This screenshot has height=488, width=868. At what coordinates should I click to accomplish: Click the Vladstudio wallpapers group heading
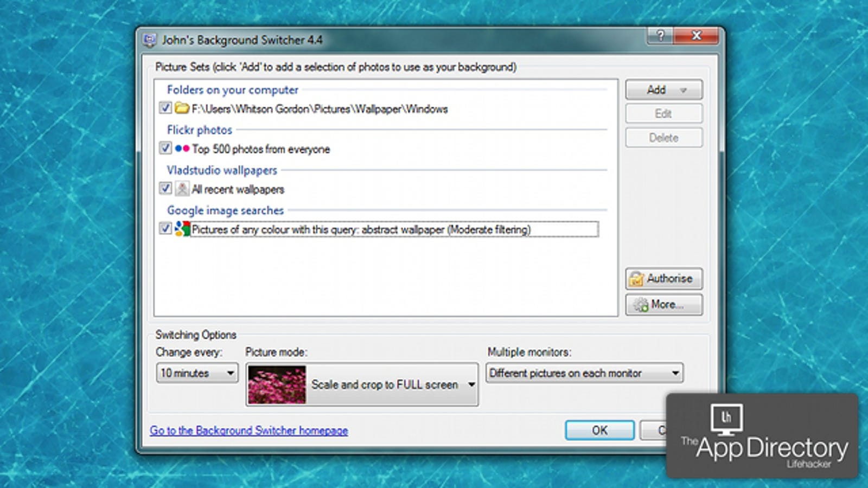click(x=222, y=170)
